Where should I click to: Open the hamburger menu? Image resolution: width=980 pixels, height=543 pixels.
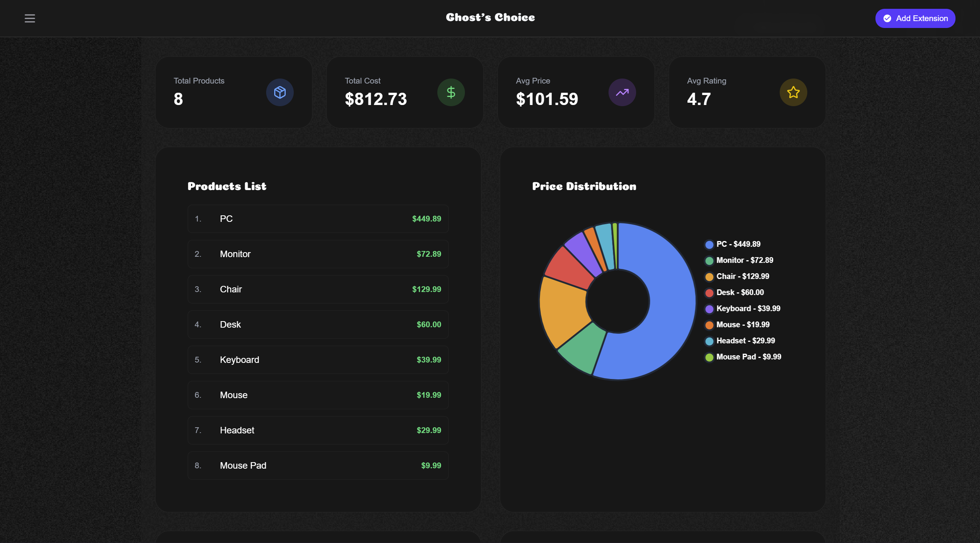[x=30, y=18]
